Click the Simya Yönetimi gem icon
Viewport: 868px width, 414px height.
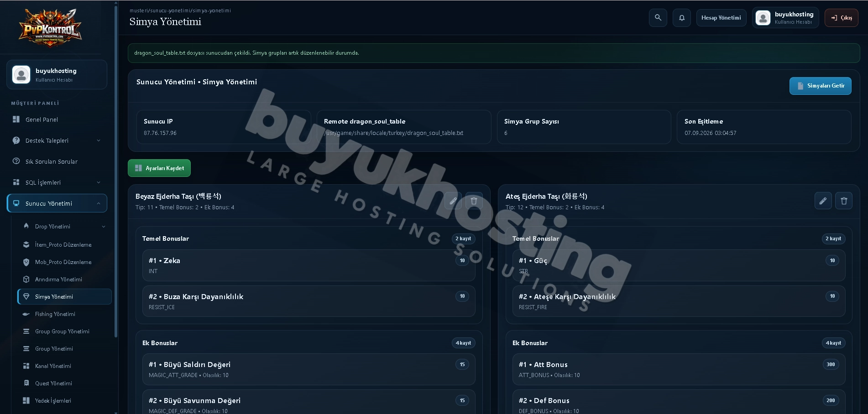tap(26, 297)
